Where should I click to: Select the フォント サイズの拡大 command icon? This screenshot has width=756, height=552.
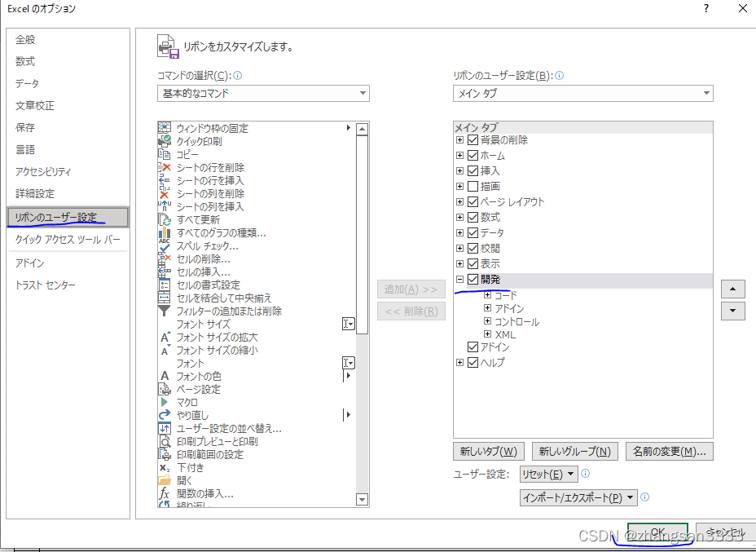pos(165,338)
